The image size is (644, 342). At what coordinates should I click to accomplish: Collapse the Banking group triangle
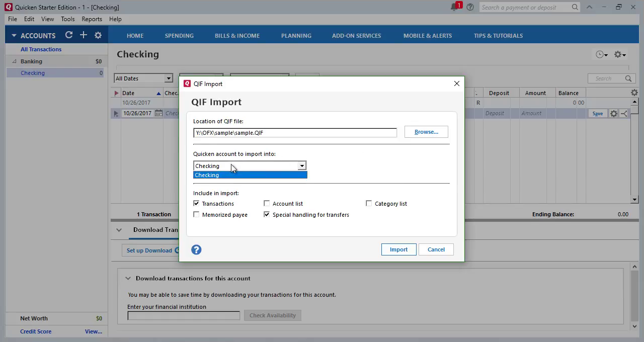click(14, 61)
